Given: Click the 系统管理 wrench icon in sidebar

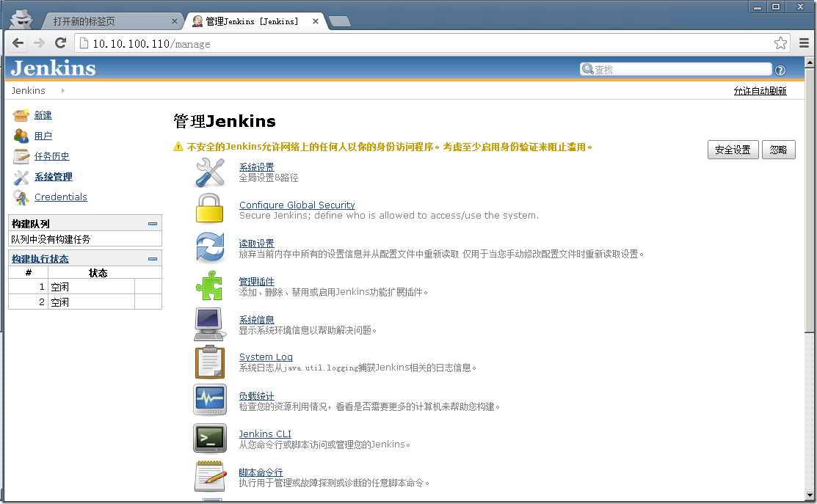Looking at the screenshot, I should [x=21, y=177].
